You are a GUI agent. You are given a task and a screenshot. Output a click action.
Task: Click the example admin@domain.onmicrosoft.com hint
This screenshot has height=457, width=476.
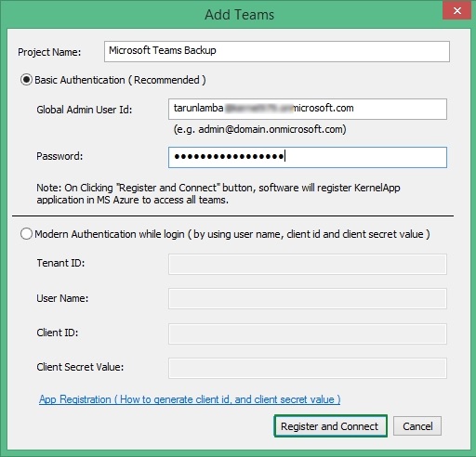pos(259,129)
